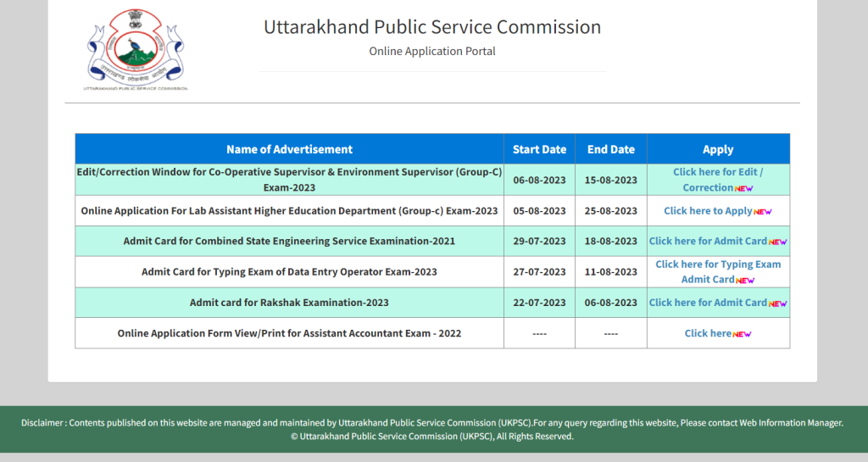The height and width of the screenshot is (462, 868).
Task: Select Edit/Correction Window for Co-Operative Supervisor advertisement text
Action: click(x=289, y=180)
